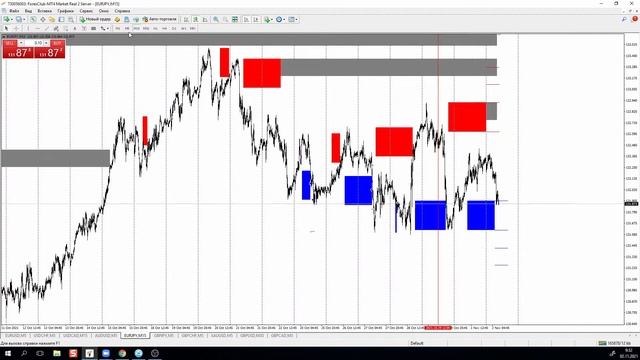The width and height of the screenshot is (640, 360).
Task: Click the Default profile in status bar
Action: pyautogui.click(x=417, y=343)
